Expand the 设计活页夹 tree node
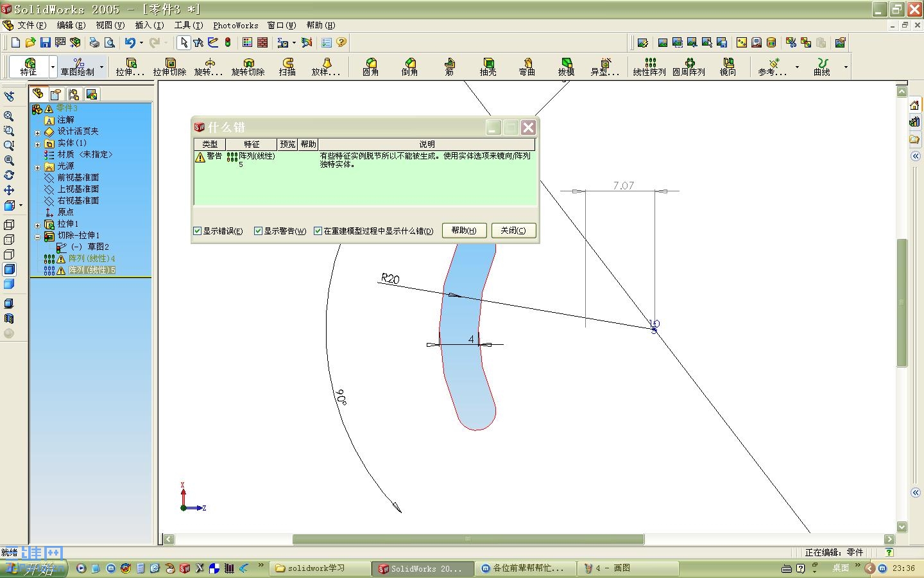The image size is (924, 578). click(x=37, y=132)
